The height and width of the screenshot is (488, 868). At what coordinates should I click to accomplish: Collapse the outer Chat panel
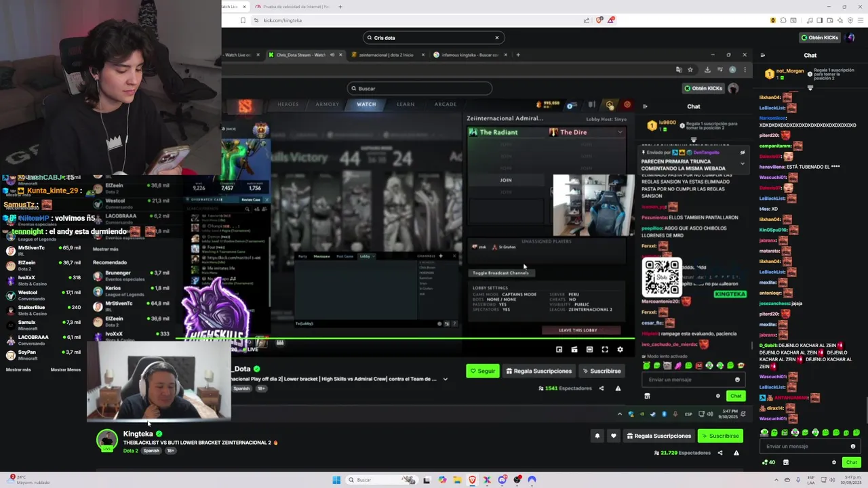(763, 56)
